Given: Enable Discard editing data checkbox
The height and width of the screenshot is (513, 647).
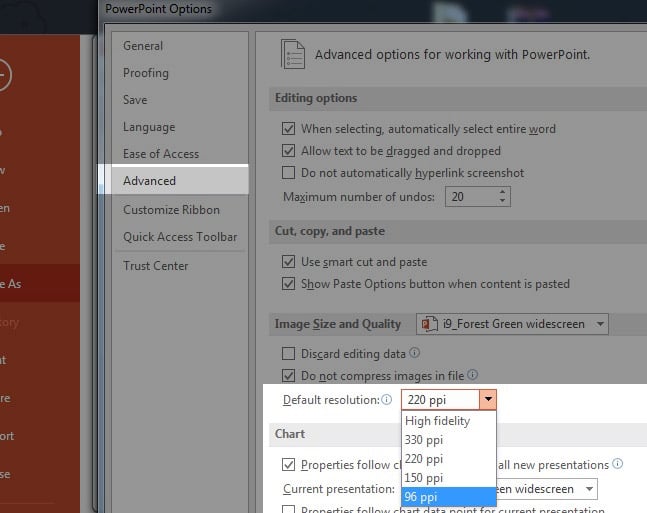Looking at the screenshot, I should click(289, 354).
